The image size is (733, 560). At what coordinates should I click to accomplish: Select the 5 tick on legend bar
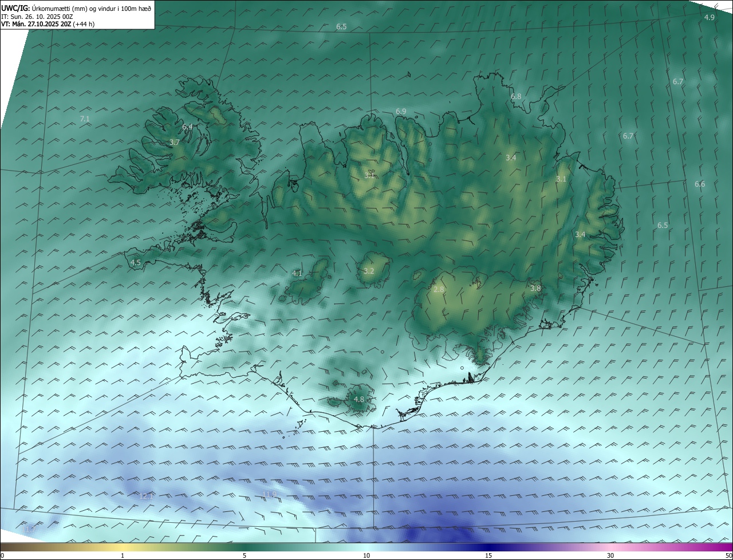[x=245, y=555]
